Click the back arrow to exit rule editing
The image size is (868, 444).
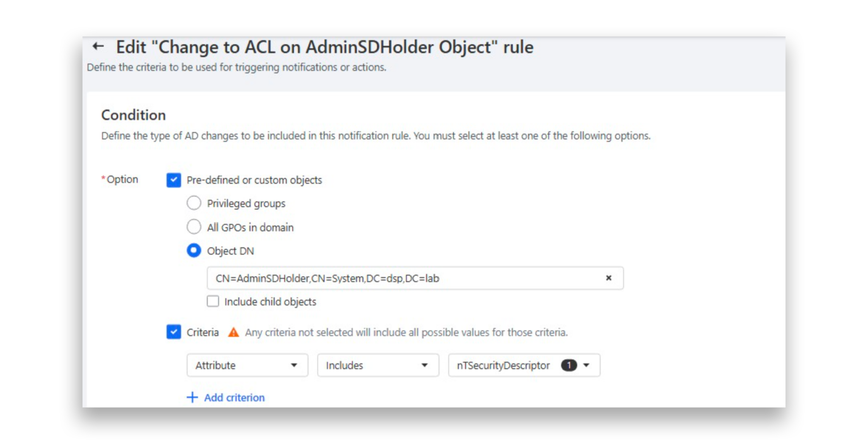(98, 47)
